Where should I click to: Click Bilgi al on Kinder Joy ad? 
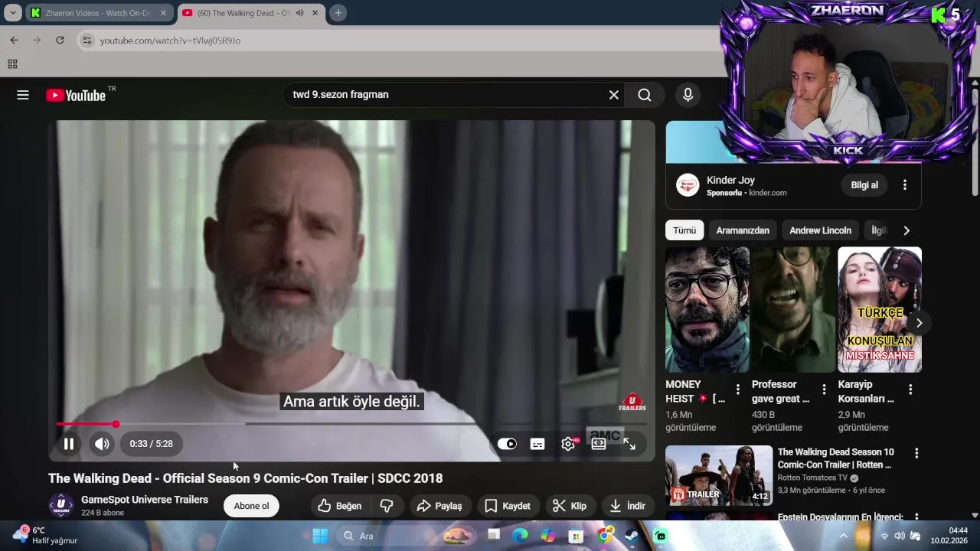[x=864, y=185]
